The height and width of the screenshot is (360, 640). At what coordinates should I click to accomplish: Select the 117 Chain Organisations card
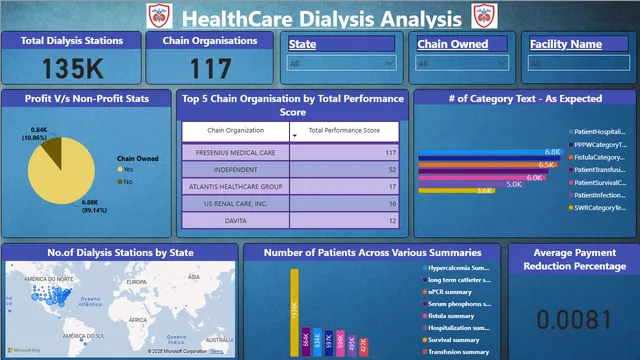(210, 58)
